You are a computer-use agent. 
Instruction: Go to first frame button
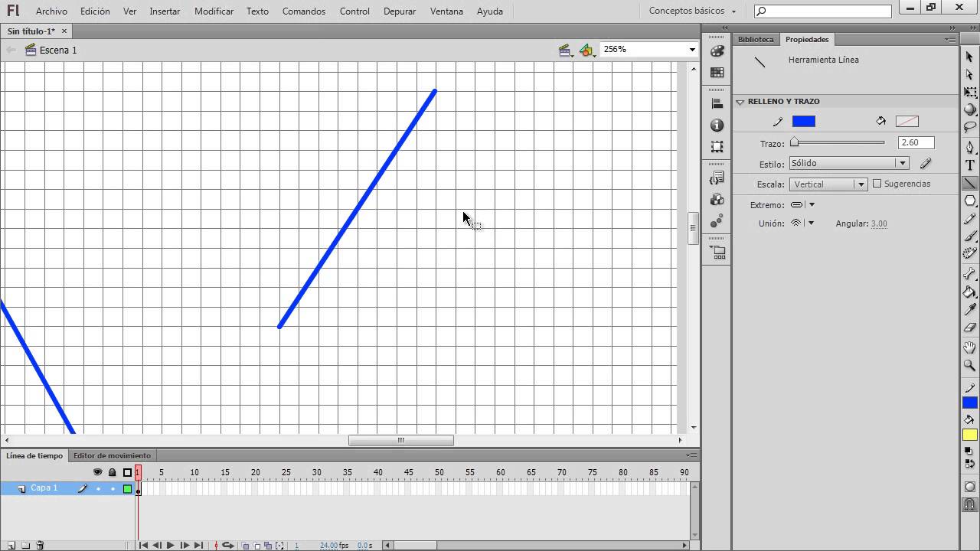click(143, 545)
